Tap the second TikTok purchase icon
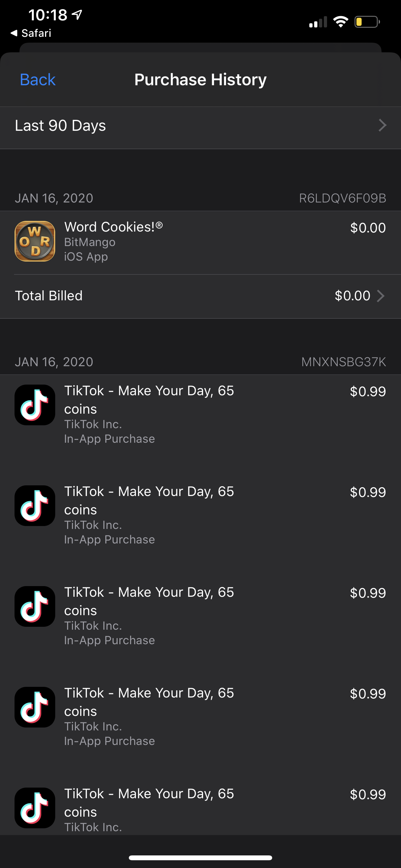Image resolution: width=401 pixels, height=868 pixels. click(35, 505)
